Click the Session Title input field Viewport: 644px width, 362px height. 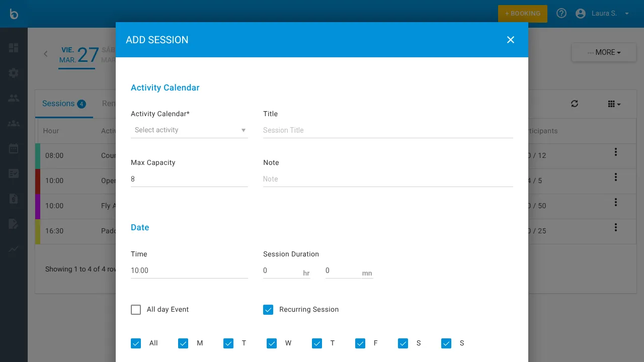(387, 130)
